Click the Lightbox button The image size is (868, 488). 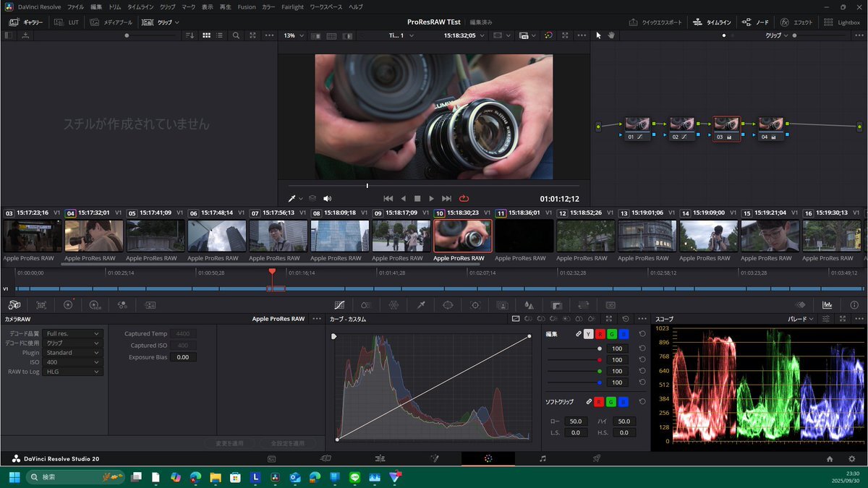pyautogui.click(x=843, y=22)
